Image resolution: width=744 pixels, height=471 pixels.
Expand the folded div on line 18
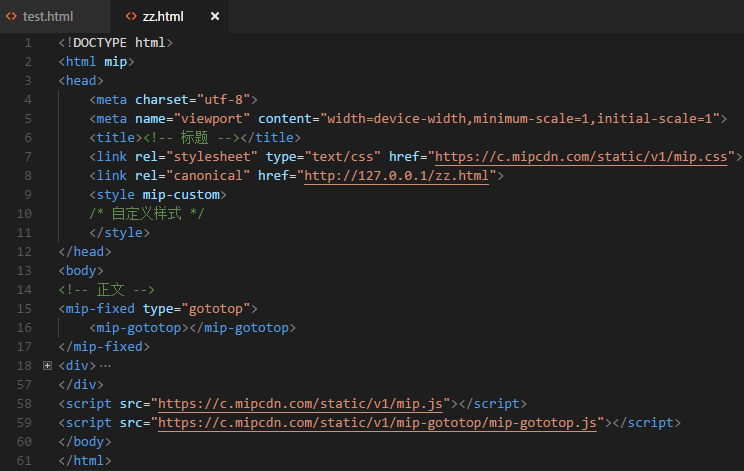tap(47, 365)
